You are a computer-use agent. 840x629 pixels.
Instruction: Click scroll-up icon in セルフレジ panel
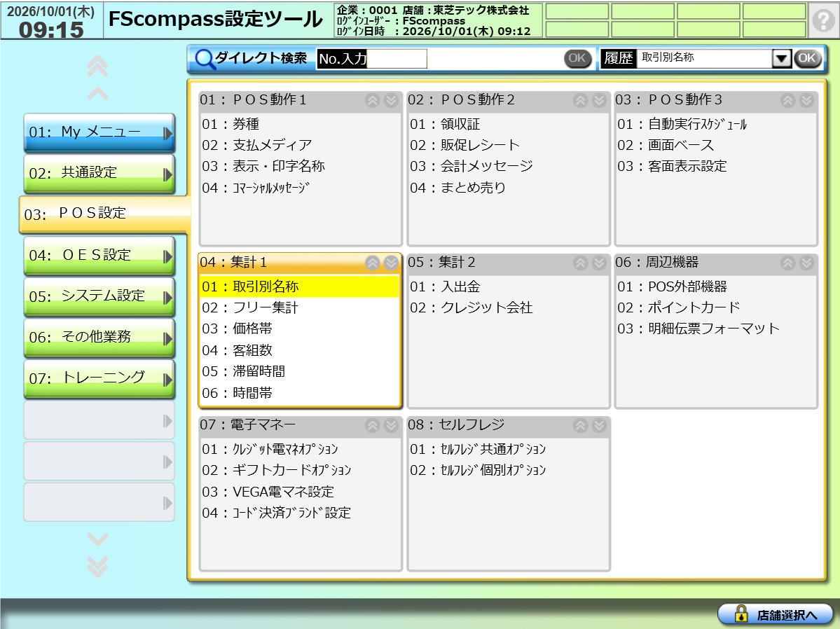[x=580, y=425]
